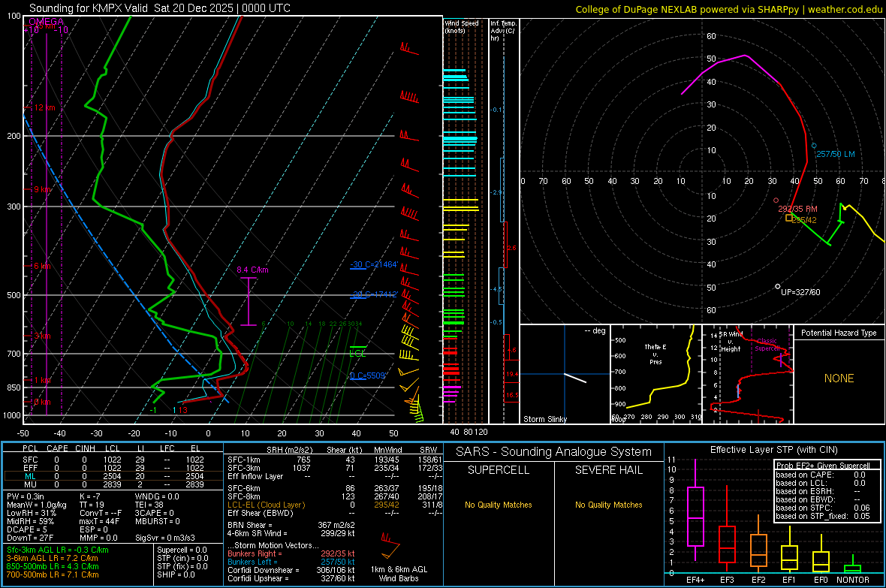
Task: Select the highlighted ML parcel row
Action: pyautogui.click(x=113, y=476)
